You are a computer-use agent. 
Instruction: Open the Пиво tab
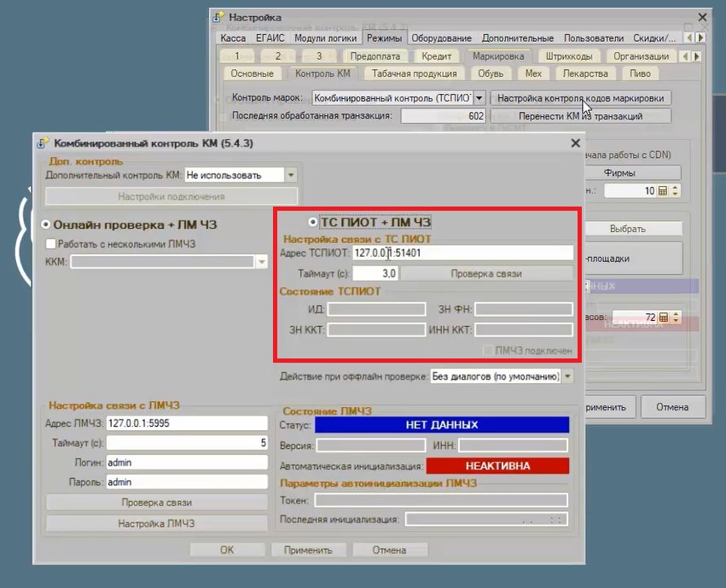click(640, 73)
